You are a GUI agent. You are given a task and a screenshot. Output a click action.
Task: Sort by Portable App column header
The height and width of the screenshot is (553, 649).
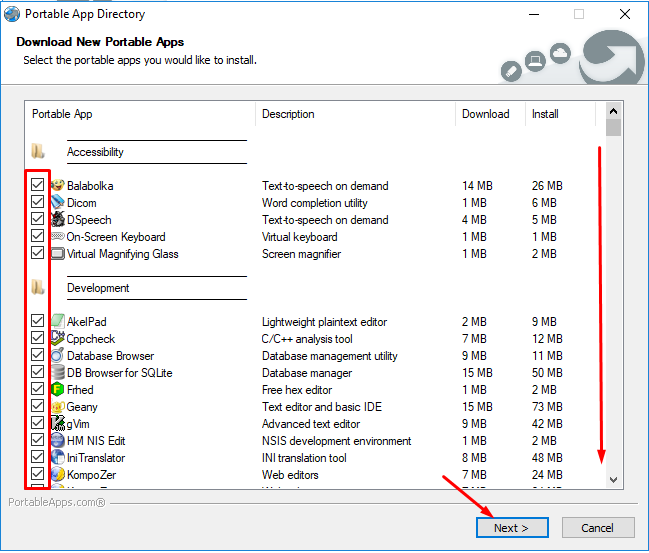(140, 114)
